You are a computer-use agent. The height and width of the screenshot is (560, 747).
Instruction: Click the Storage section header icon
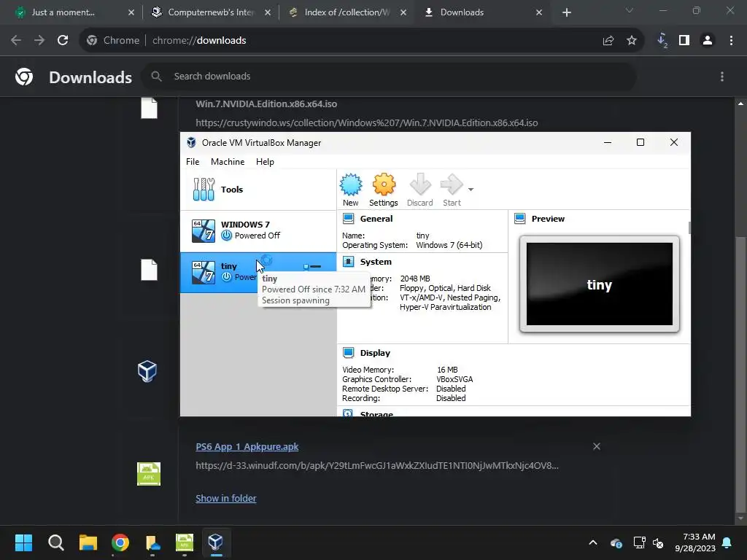coord(348,413)
